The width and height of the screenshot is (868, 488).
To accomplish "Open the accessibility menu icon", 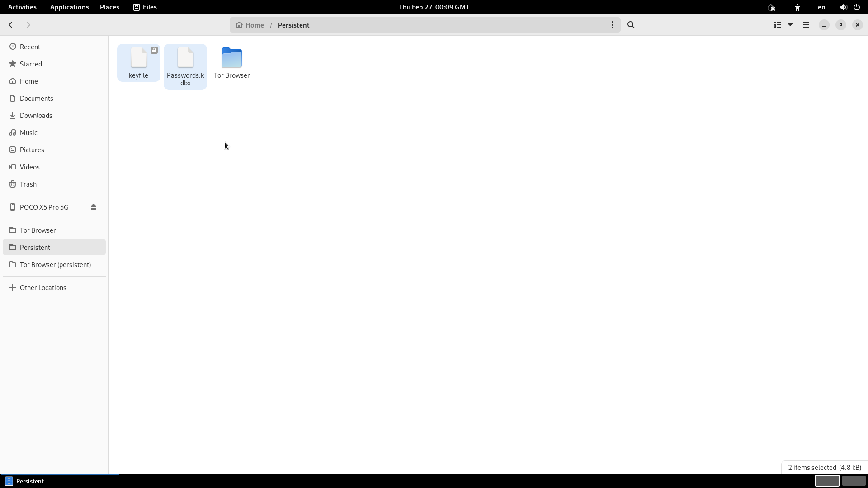I will click(797, 7).
